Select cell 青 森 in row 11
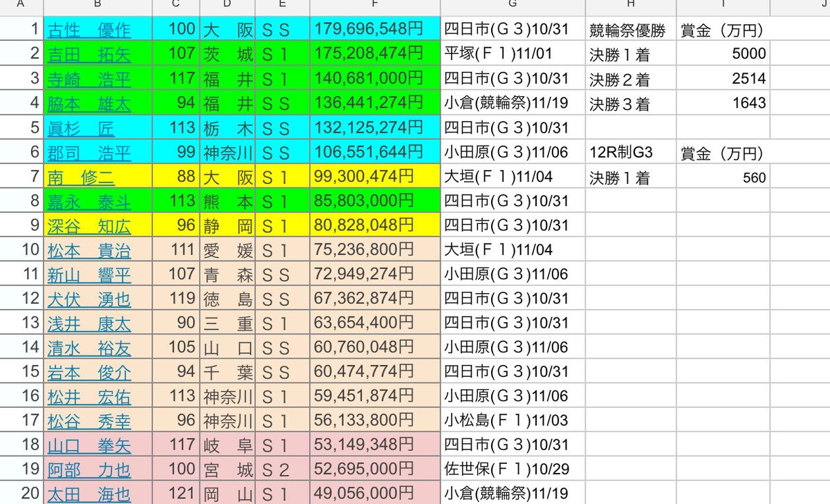This screenshot has width=830, height=504. (227, 274)
